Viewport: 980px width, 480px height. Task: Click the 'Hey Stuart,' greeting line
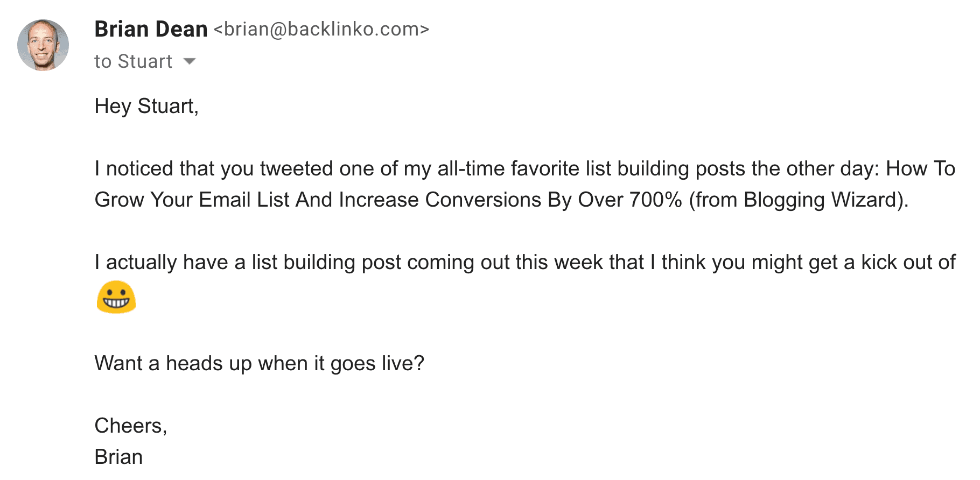tap(146, 107)
